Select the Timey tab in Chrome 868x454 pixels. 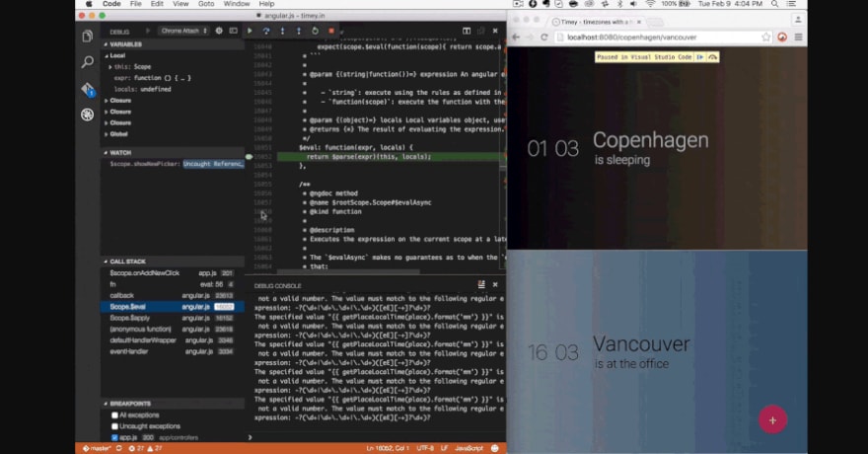tap(596, 22)
